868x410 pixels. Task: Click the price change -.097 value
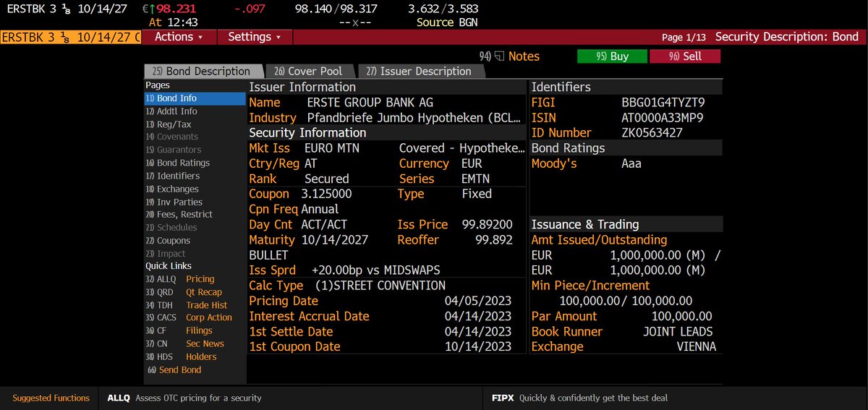[x=250, y=9]
